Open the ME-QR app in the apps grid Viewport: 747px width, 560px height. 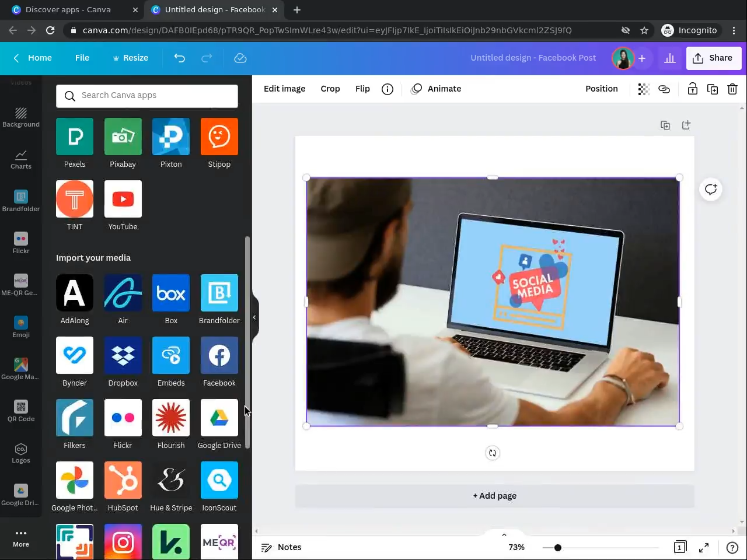[219, 541]
